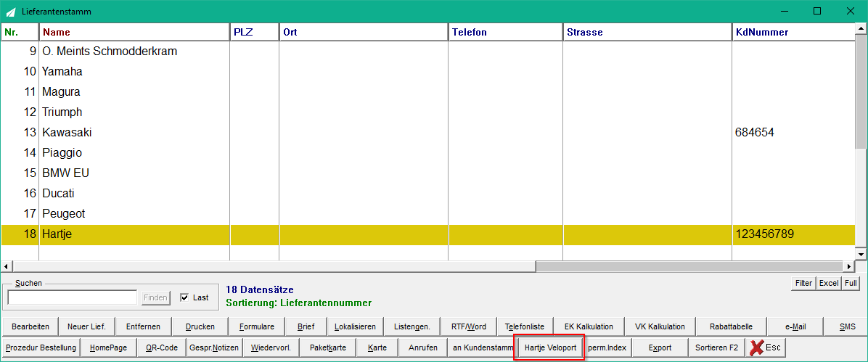Click the Bearbeiten button
This screenshot has height=362, width=868.
click(30, 326)
